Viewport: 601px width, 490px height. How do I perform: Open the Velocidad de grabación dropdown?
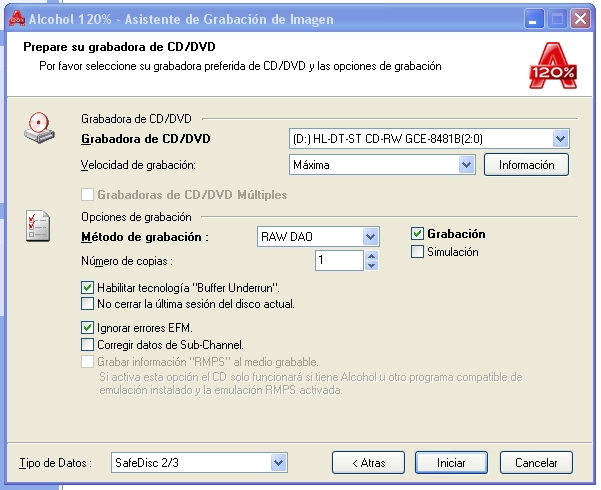pyautogui.click(x=466, y=165)
